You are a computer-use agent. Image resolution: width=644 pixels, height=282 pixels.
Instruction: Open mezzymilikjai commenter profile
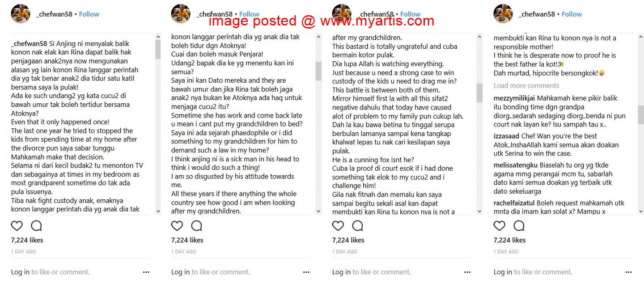coord(514,98)
